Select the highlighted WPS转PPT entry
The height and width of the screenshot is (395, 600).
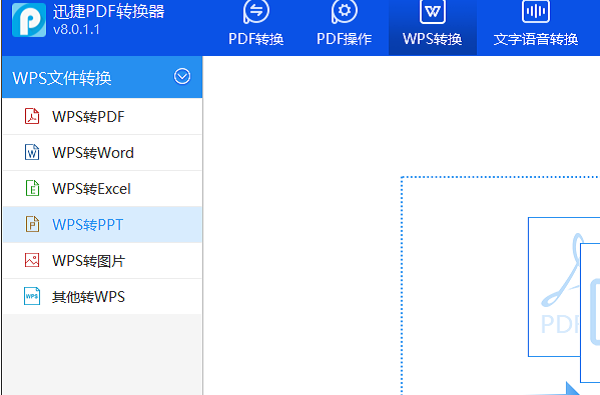(x=102, y=224)
